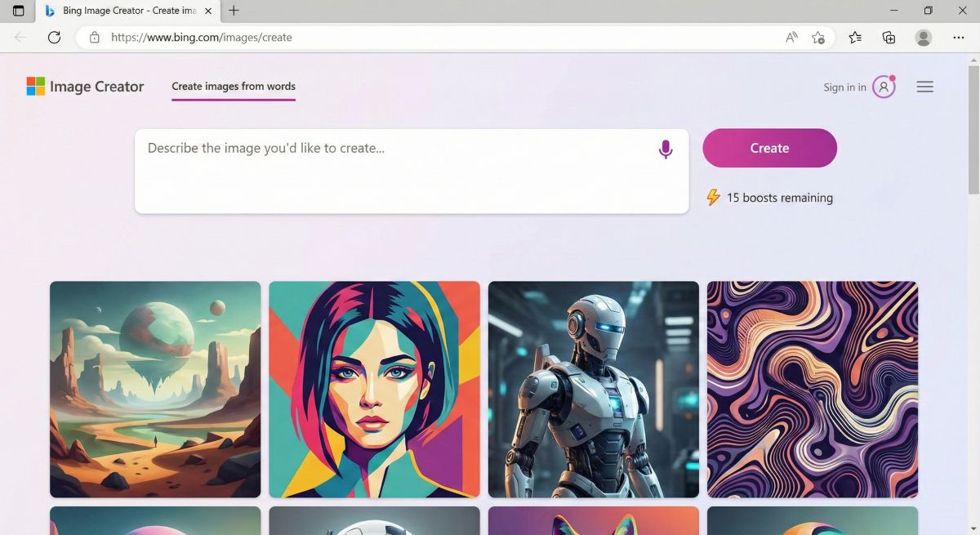The image size is (980, 535).
Task: Click the tab actions icon at top left corner
Action: pos(17,11)
